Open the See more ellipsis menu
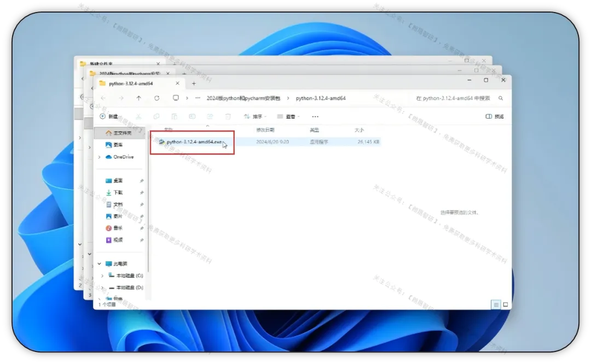This screenshot has width=591, height=364. point(315,117)
